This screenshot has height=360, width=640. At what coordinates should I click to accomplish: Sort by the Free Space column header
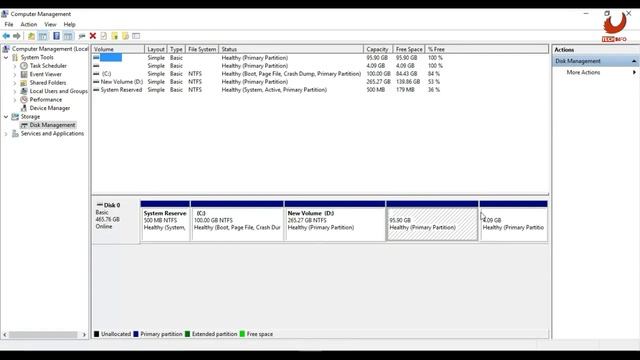pos(409,49)
